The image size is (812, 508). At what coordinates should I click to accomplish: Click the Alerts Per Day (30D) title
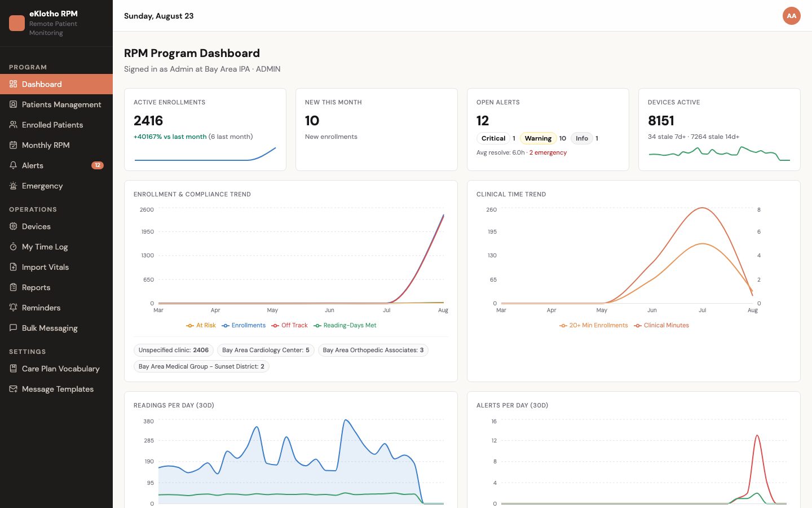(x=513, y=405)
